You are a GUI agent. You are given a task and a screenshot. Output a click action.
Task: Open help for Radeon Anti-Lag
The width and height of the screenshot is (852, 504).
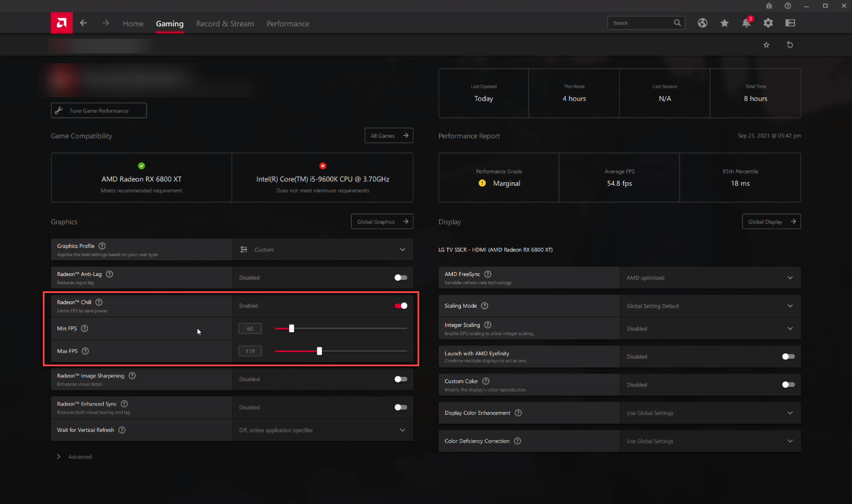110,274
